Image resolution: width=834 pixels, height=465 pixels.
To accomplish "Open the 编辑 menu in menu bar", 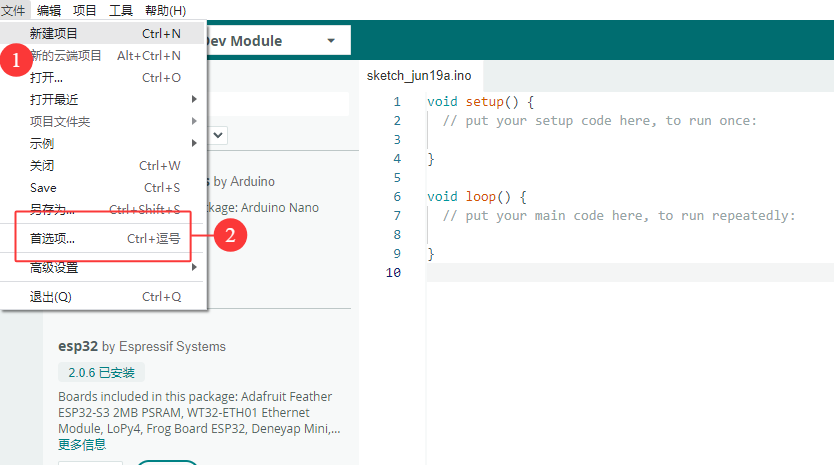I will (48, 10).
